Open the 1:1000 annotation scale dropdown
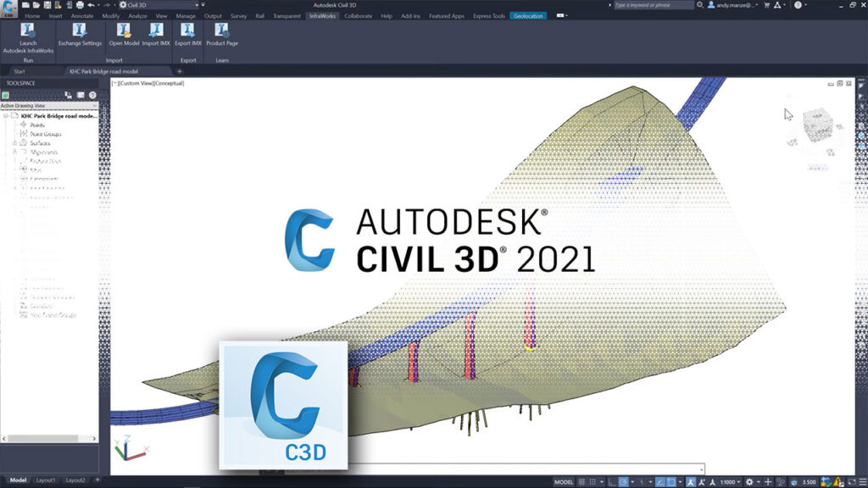This screenshot has height=488, width=868. [x=730, y=482]
